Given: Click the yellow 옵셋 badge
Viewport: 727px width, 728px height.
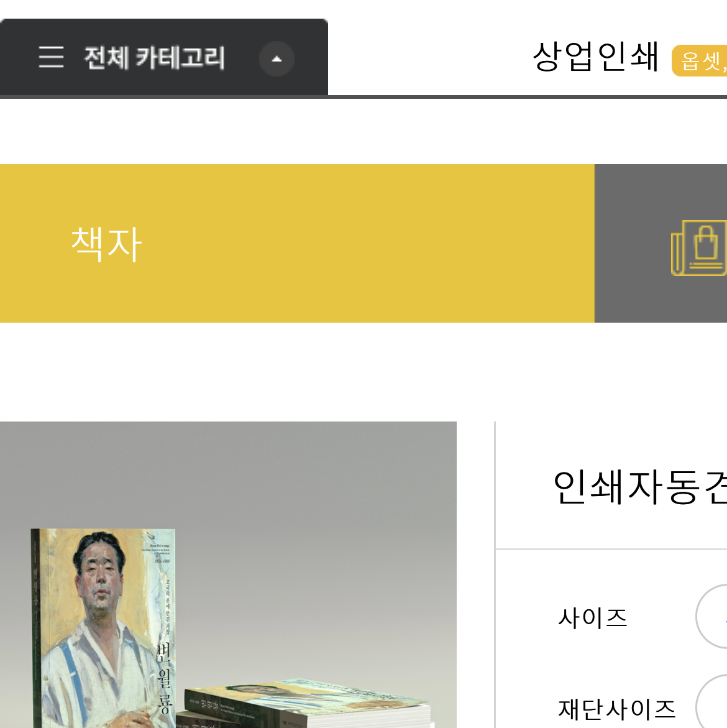Looking at the screenshot, I should [700, 61].
